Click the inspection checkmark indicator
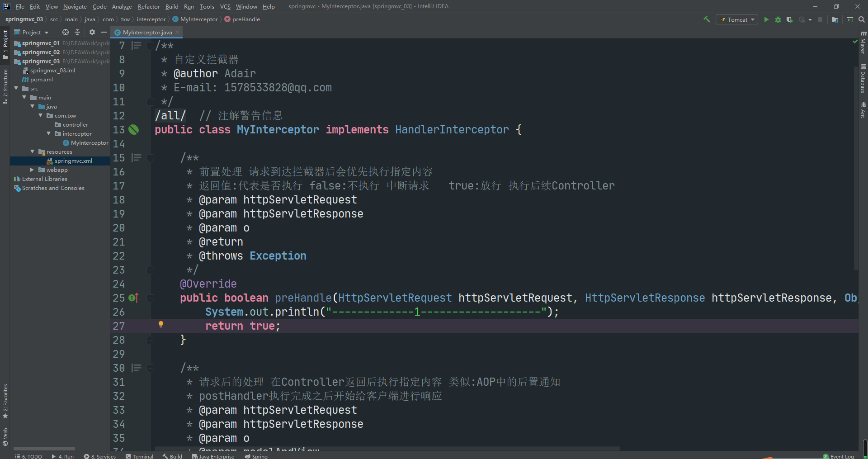868x459 pixels. pos(855,41)
